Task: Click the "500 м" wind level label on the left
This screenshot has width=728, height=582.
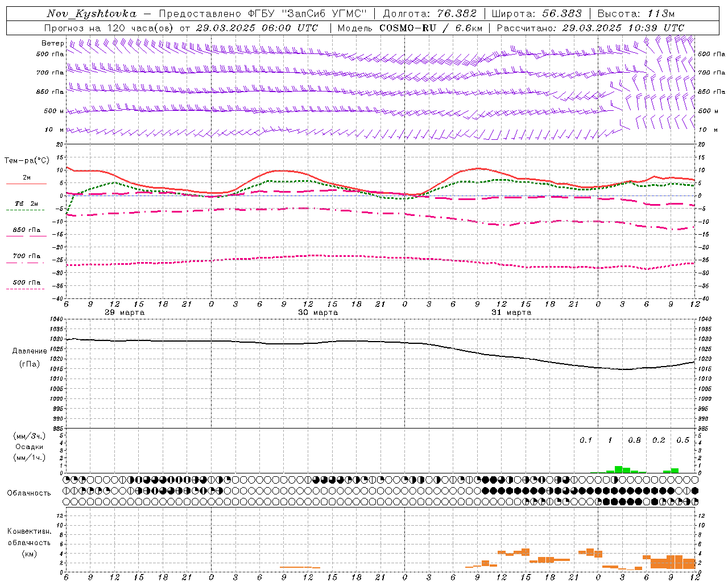Action: pos(54,111)
